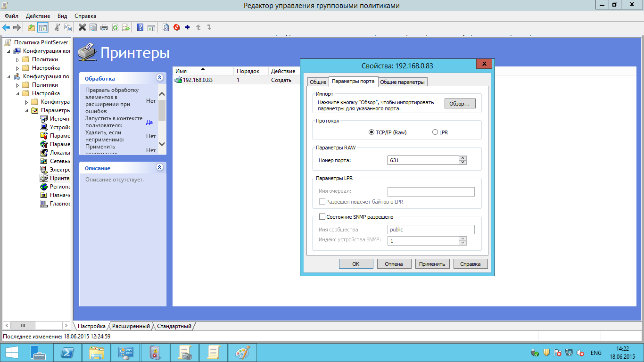The image size is (644, 362).
Task: Click the blue Back arrow in toolbar
Action: (6, 27)
